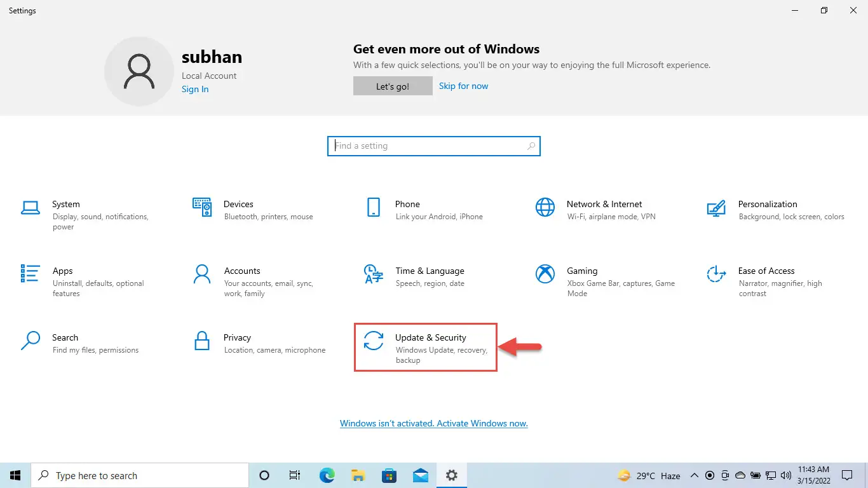The width and height of the screenshot is (868, 488).
Task: Open File Explorer from taskbar
Action: [358, 475]
